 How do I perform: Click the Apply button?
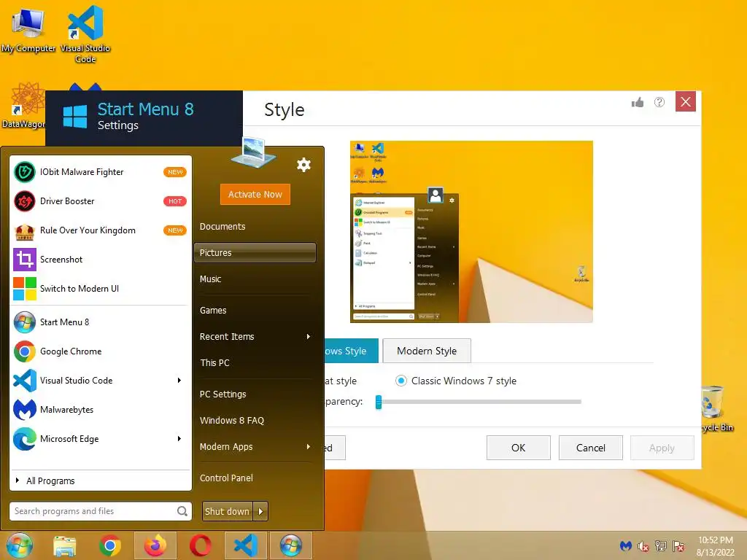point(662,448)
